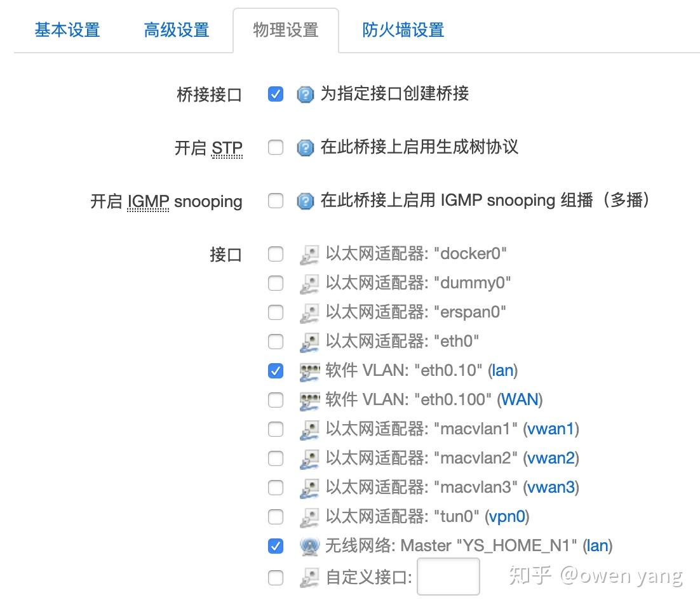Disable the 桥接接口 bridge checkbox

click(x=275, y=95)
